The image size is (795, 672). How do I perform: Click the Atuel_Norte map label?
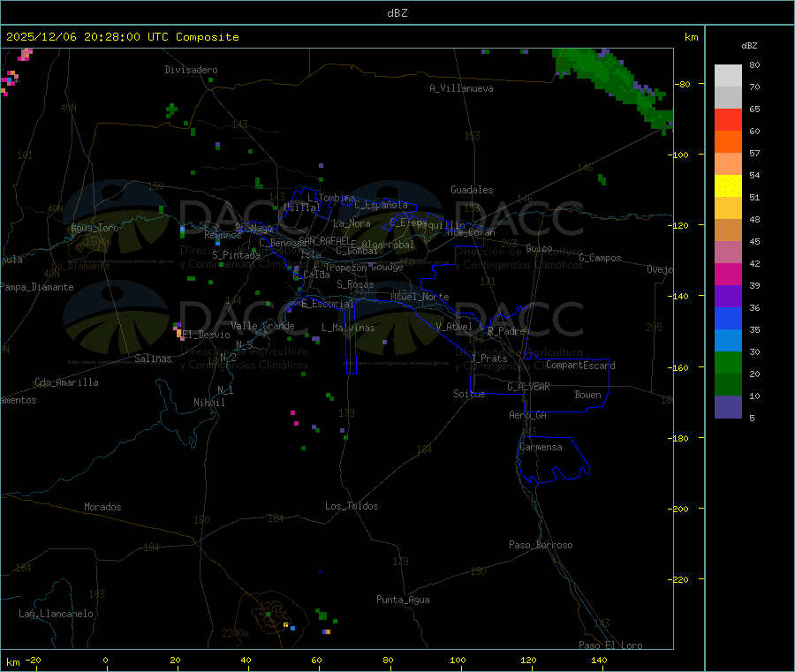(x=420, y=297)
